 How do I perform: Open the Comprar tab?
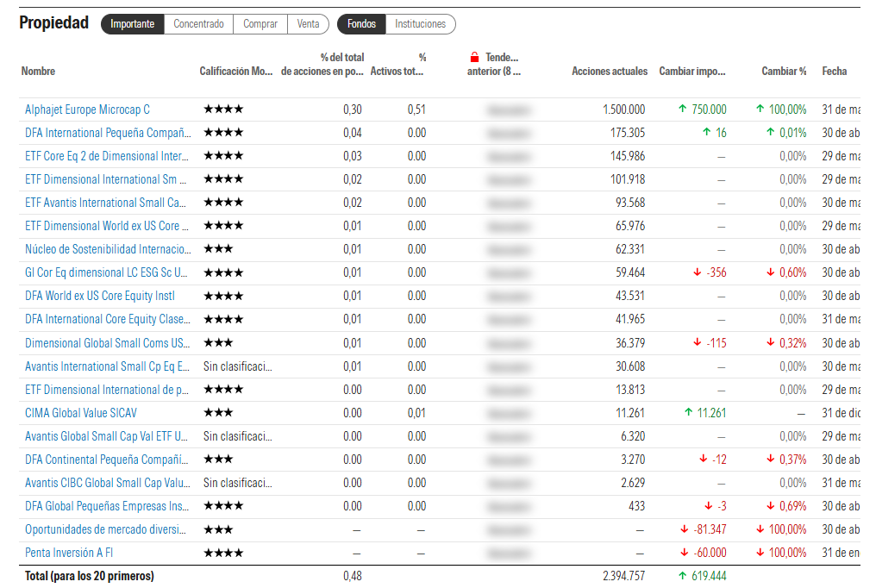point(260,24)
